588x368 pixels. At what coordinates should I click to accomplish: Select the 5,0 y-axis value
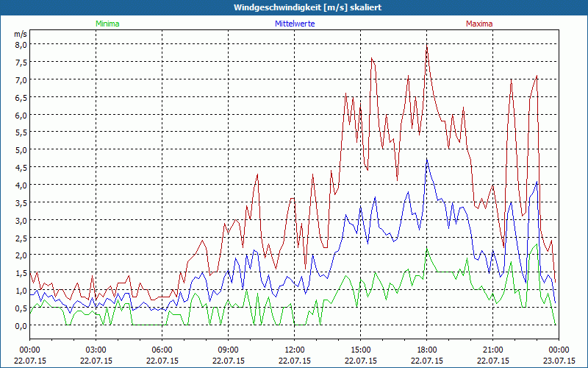(x=21, y=150)
